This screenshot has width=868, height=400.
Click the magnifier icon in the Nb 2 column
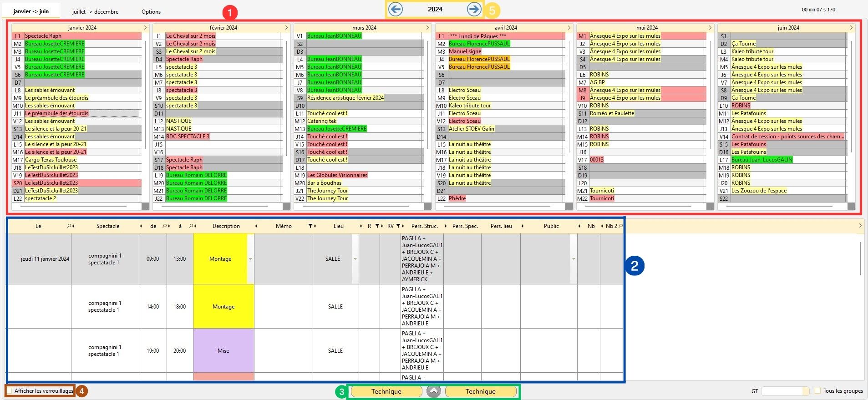pos(620,226)
